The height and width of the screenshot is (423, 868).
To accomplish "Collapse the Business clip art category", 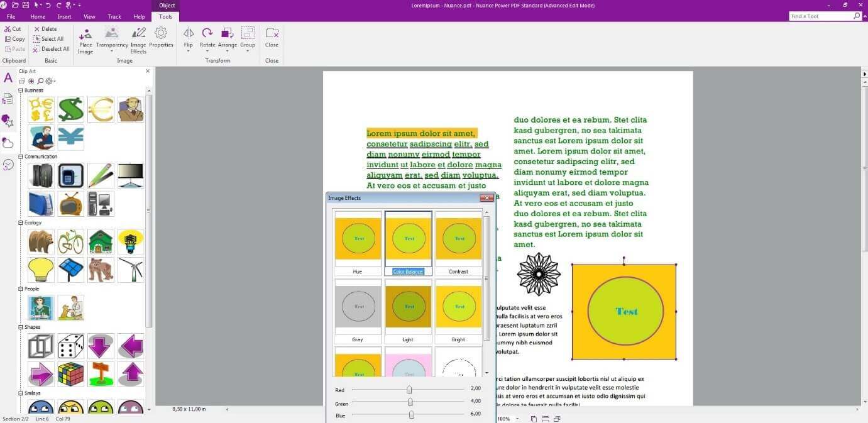I will tap(21, 90).
